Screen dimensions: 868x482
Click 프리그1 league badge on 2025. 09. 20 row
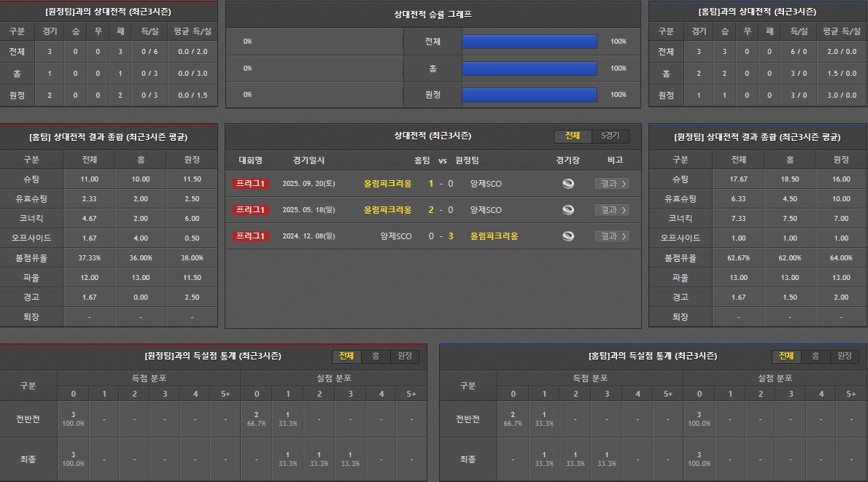pyautogui.click(x=251, y=184)
